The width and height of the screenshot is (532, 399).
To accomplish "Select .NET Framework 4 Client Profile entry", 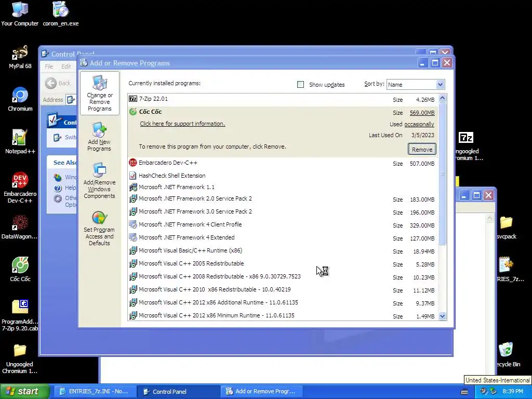I will pyautogui.click(x=283, y=224).
